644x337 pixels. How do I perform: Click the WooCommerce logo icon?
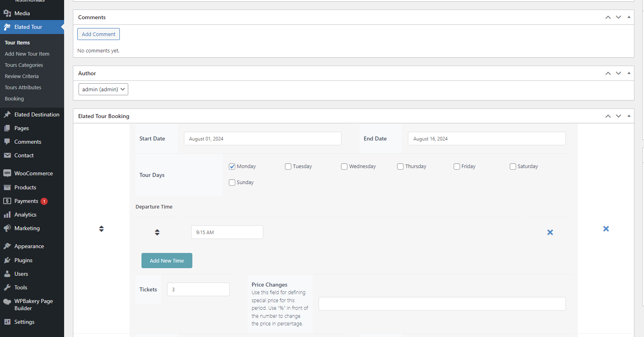[7, 173]
